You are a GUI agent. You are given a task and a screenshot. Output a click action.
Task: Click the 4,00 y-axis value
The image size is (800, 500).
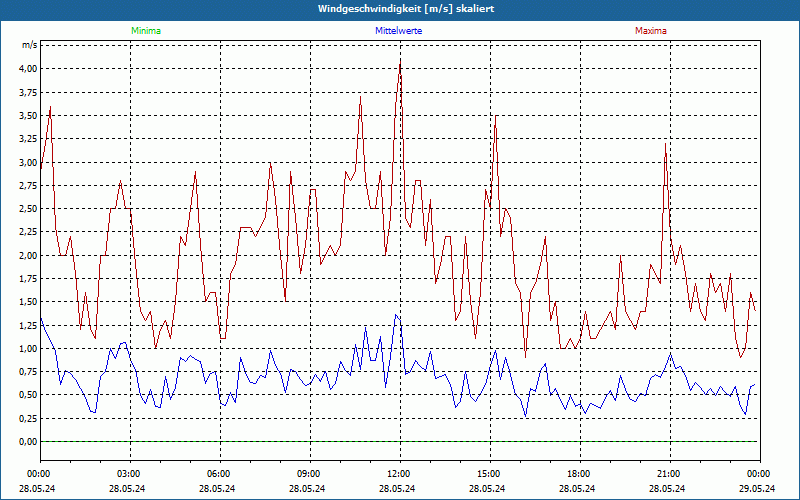(x=28, y=69)
